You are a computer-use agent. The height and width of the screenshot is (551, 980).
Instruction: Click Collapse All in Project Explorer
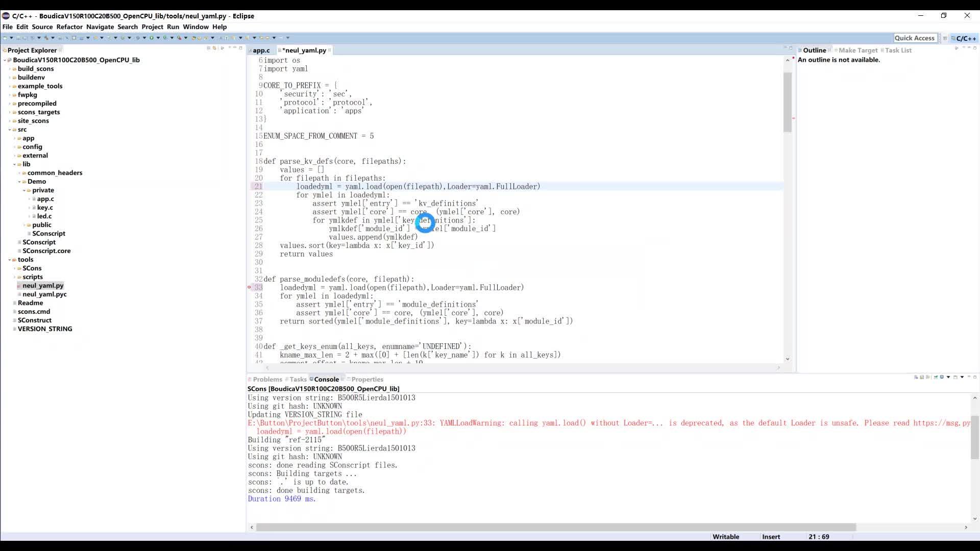tap(209, 48)
